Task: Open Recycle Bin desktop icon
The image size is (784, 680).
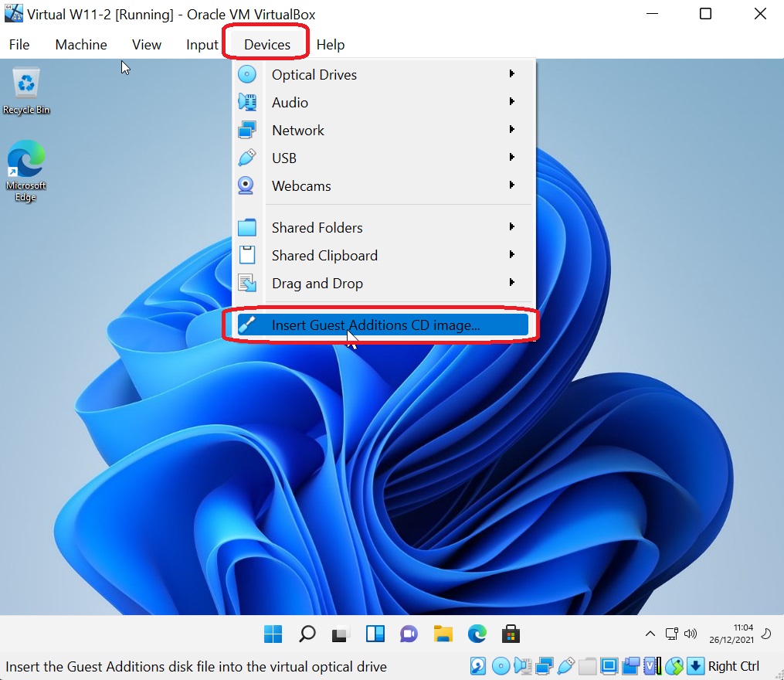Action: 26,91
